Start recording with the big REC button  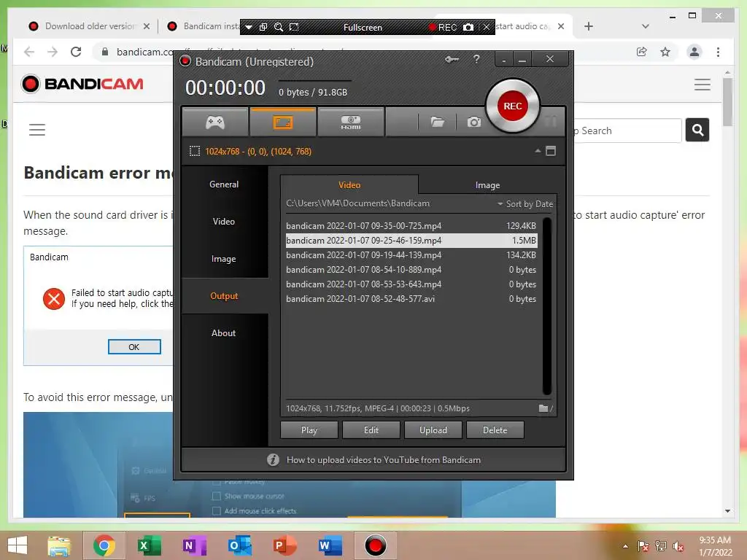[x=513, y=106]
